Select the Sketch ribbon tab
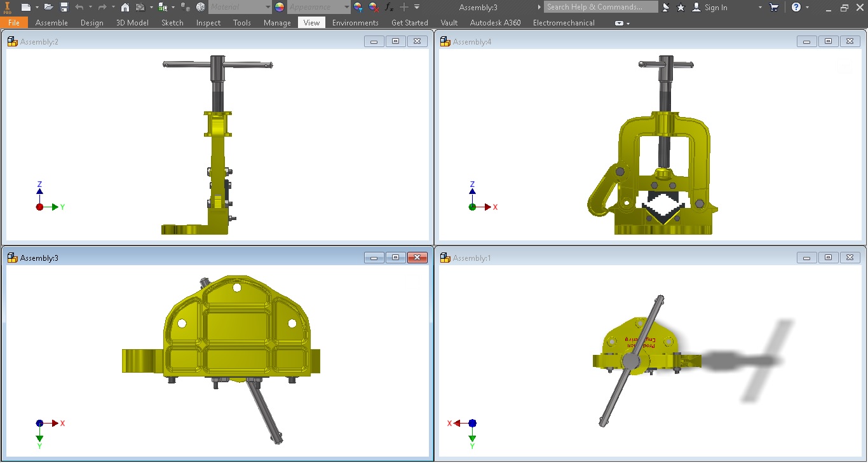 [x=172, y=22]
